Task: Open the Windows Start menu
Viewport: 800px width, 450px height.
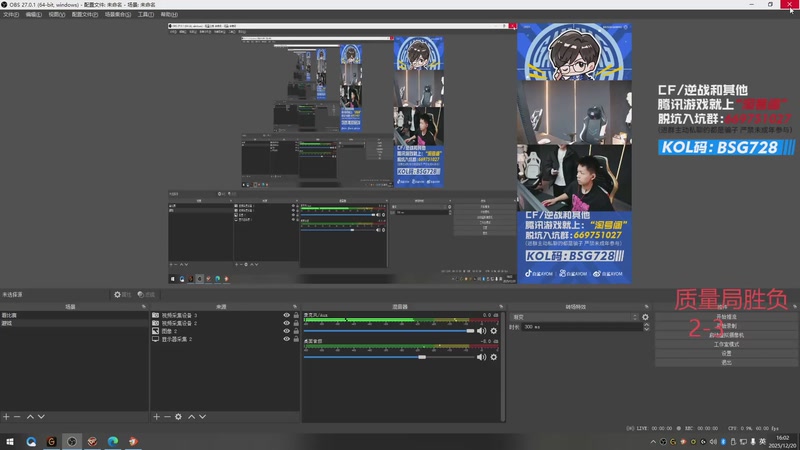Action: (10, 441)
